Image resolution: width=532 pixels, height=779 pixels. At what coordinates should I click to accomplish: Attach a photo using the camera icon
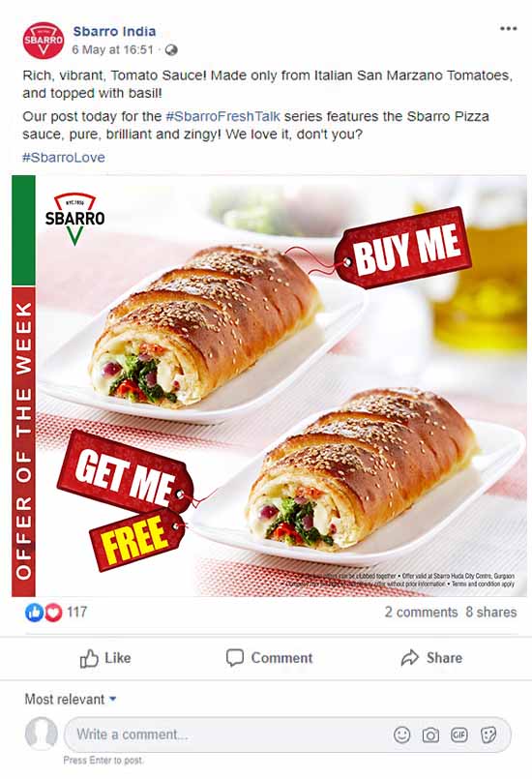pyautogui.click(x=430, y=734)
